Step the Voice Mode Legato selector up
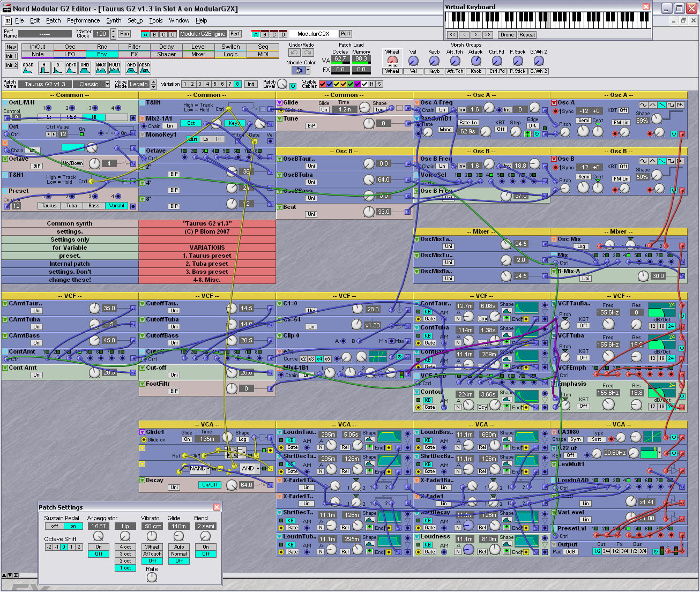The image size is (700, 592). pyautogui.click(x=154, y=82)
